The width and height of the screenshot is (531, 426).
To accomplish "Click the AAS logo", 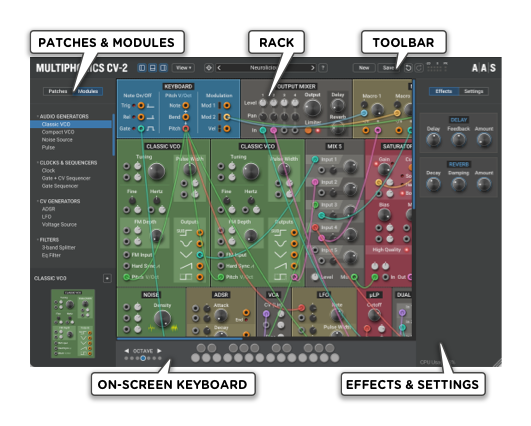I will (484, 68).
